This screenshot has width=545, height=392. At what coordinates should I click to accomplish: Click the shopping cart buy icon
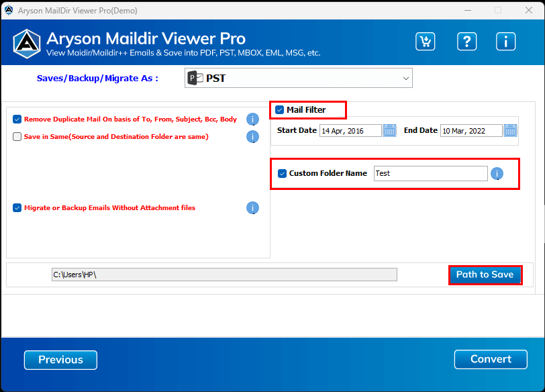click(x=425, y=42)
